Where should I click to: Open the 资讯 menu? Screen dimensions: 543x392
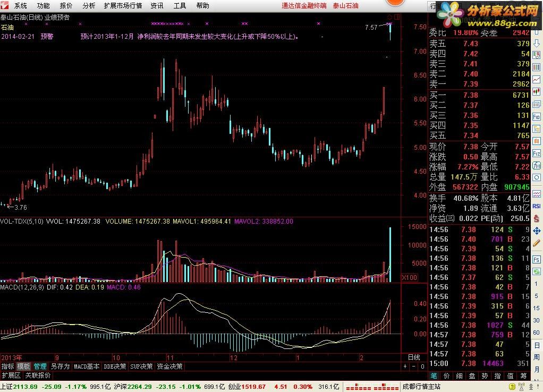(x=157, y=5)
